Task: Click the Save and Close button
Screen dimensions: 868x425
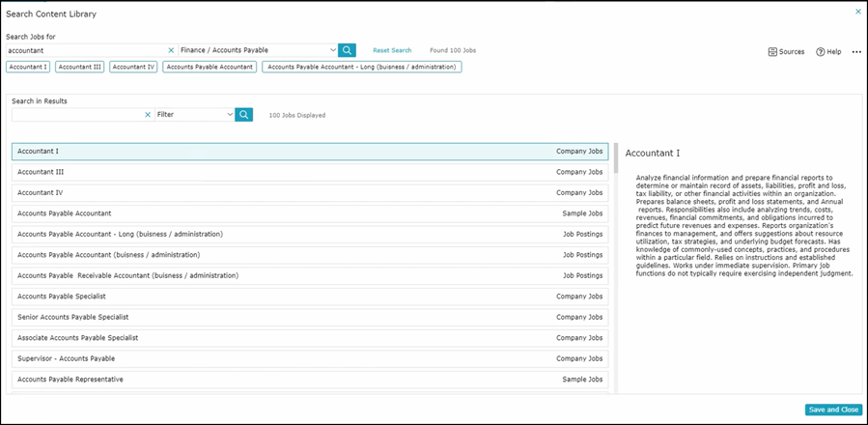Action: coord(833,410)
